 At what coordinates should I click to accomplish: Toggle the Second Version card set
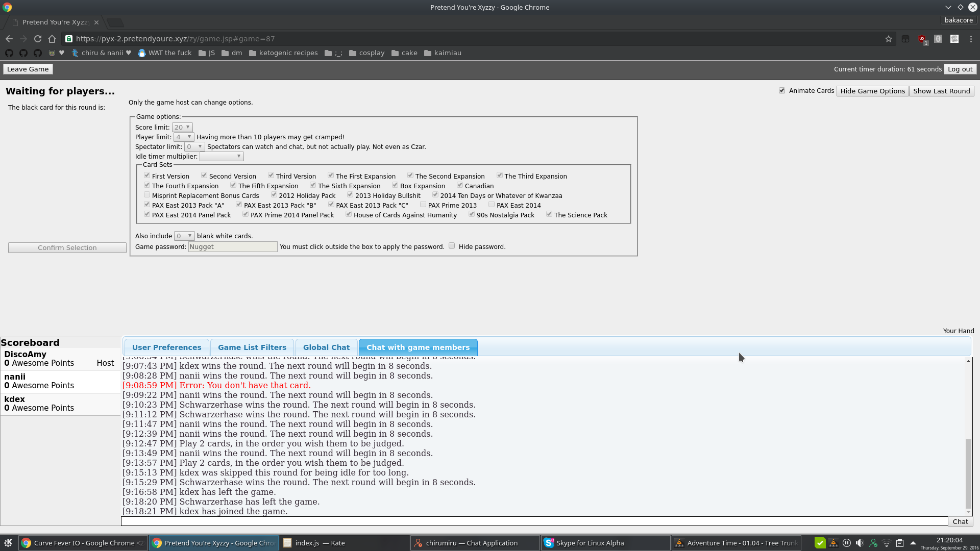coord(204,176)
